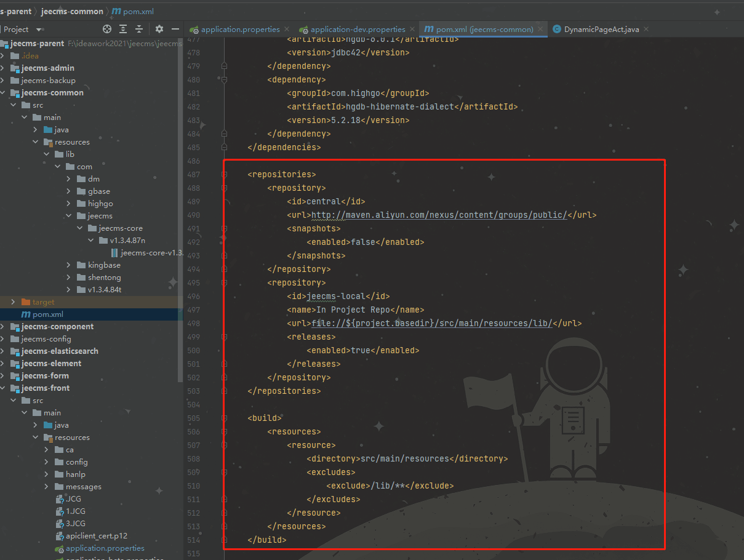
Task: Open the Project view dropdown
Action: coord(39,30)
